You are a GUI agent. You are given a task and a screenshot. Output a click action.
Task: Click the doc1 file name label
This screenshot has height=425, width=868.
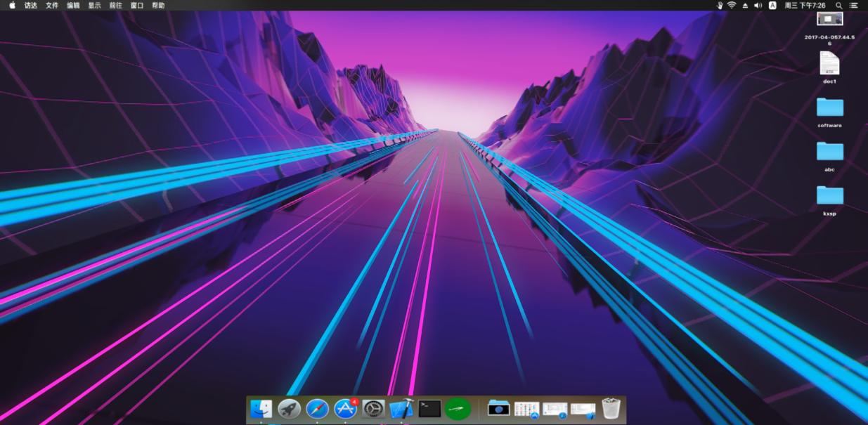(829, 81)
